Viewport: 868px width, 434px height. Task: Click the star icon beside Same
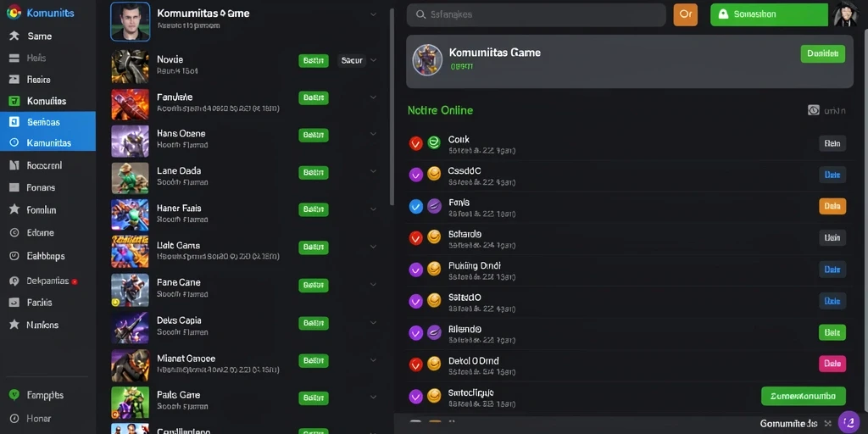[x=14, y=36]
